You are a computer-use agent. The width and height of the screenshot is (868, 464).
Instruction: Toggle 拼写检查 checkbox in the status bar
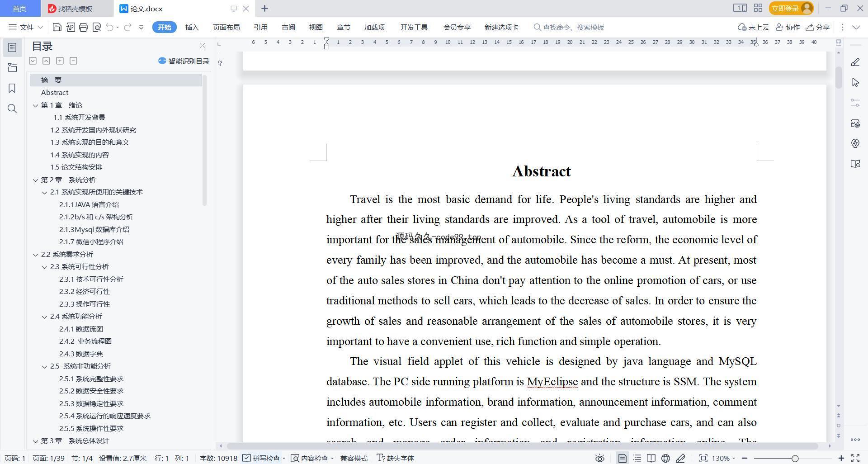(x=262, y=458)
